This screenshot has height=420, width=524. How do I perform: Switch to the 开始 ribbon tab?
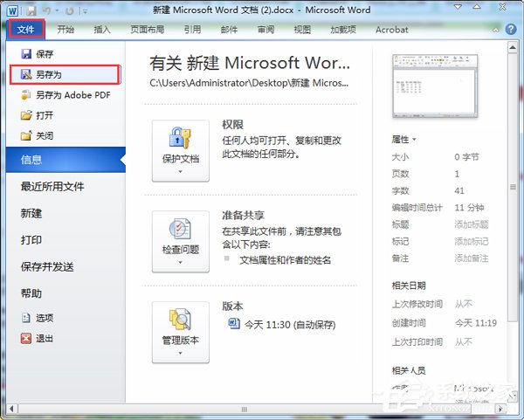(65, 30)
